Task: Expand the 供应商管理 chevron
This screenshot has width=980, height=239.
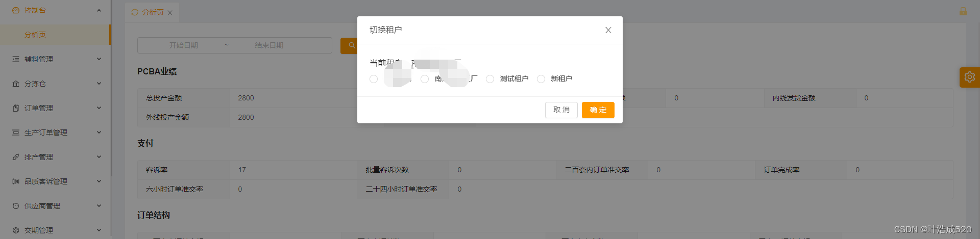Action: pyautogui.click(x=99, y=206)
